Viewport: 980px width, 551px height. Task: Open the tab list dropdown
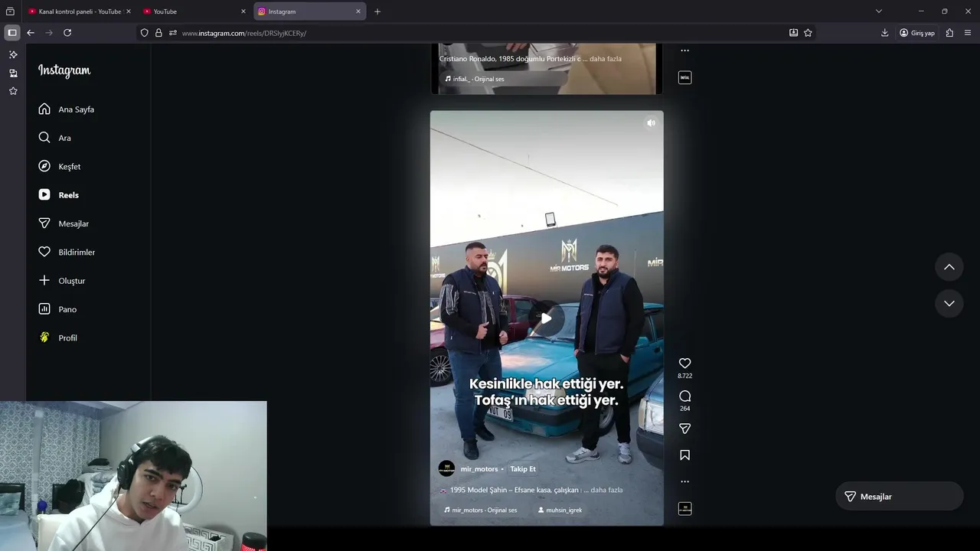pyautogui.click(x=879, y=11)
